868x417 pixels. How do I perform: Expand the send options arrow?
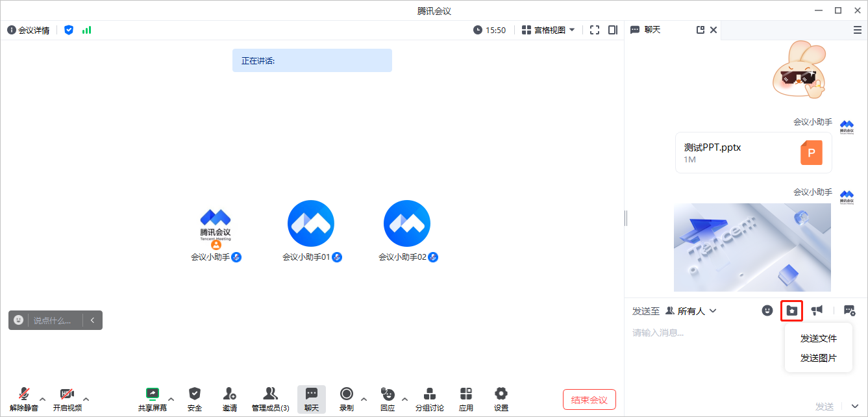point(854,407)
